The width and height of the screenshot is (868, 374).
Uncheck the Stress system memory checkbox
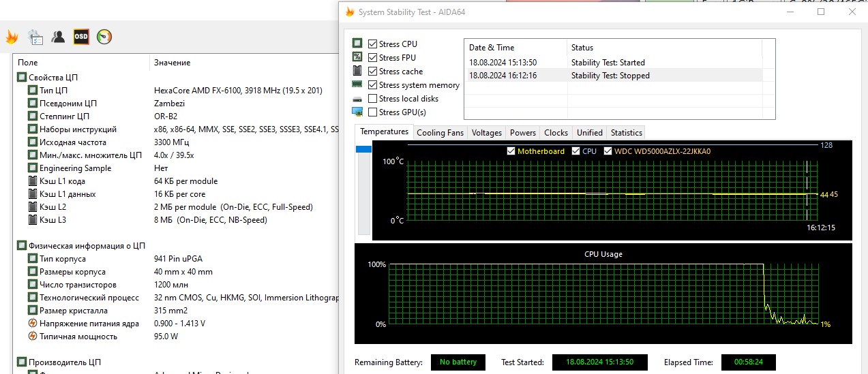(x=372, y=84)
